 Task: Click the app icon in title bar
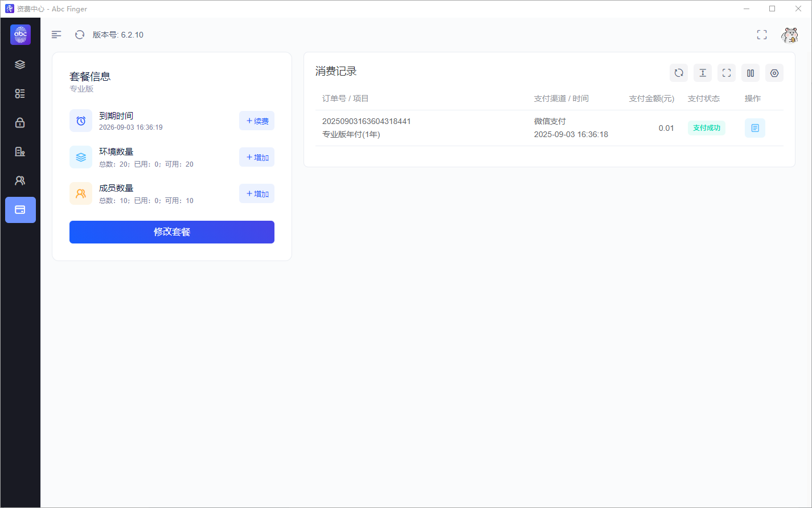point(9,9)
